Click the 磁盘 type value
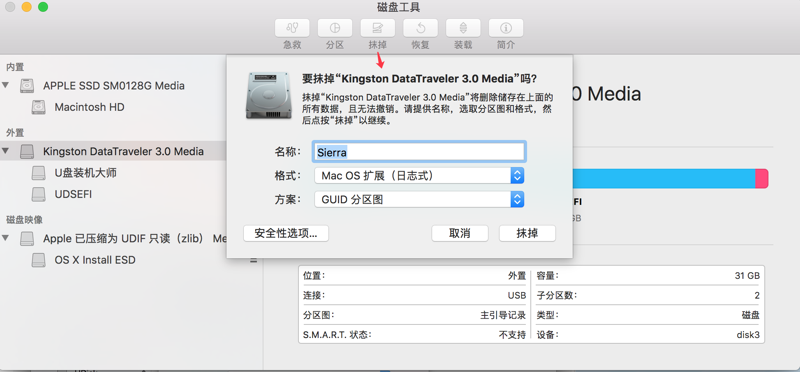This screenshot has width=800, height=372. [x=751, y=315]
